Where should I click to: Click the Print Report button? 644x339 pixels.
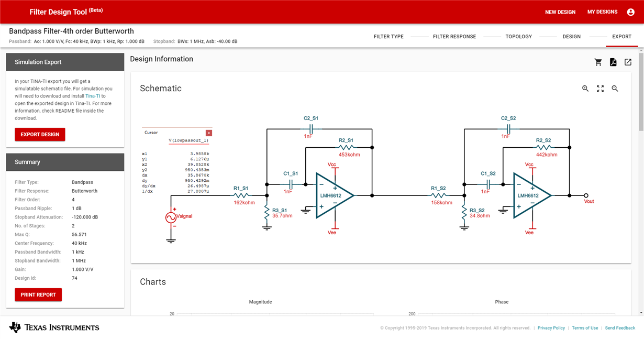tap(38, 295)
